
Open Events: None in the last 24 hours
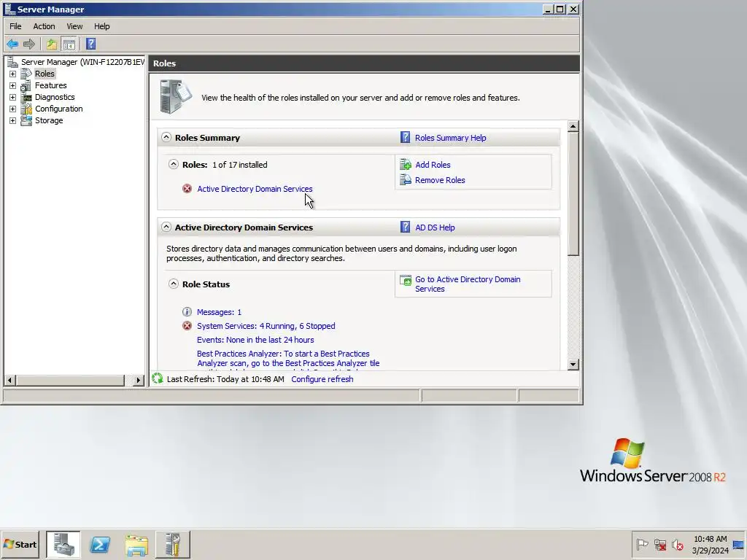pyautogui.click(x=255, y=340)
